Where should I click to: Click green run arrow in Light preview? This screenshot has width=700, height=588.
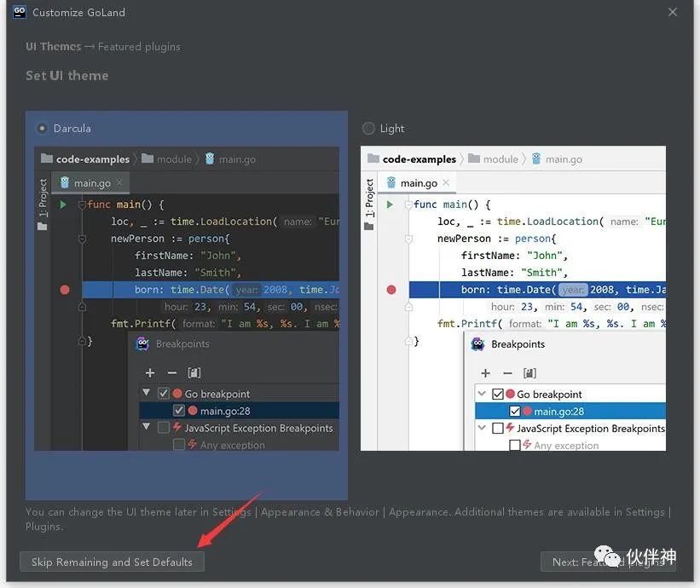pos(390,205)
